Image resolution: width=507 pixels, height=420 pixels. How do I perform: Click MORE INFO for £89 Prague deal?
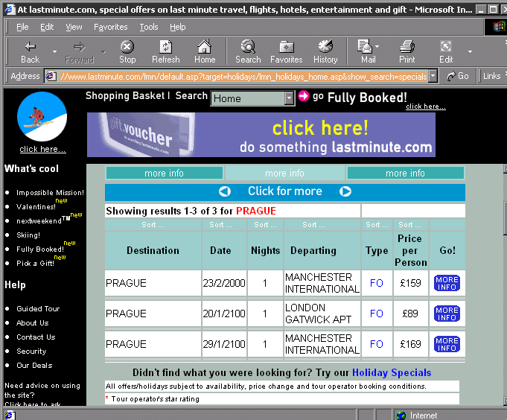(447, 314)
